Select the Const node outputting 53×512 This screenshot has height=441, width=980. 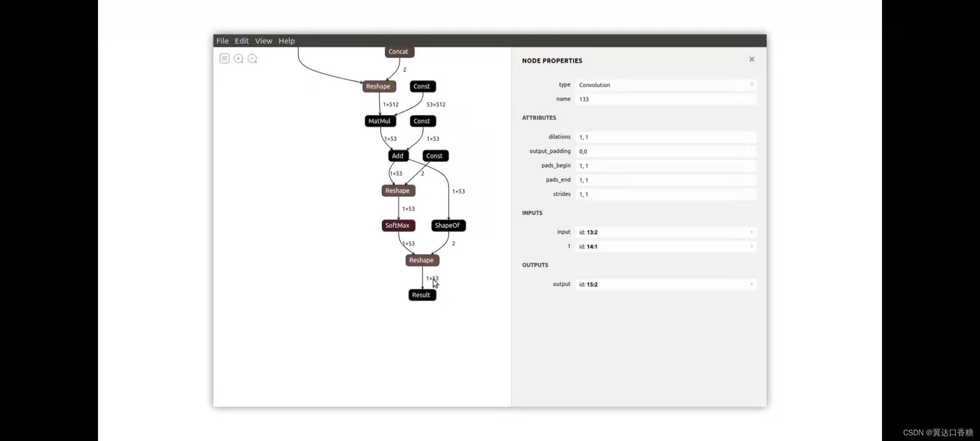(423, 86)
